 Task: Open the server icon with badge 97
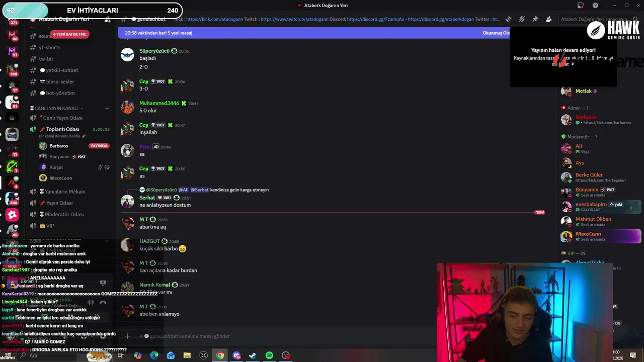[x=12, y=51]
